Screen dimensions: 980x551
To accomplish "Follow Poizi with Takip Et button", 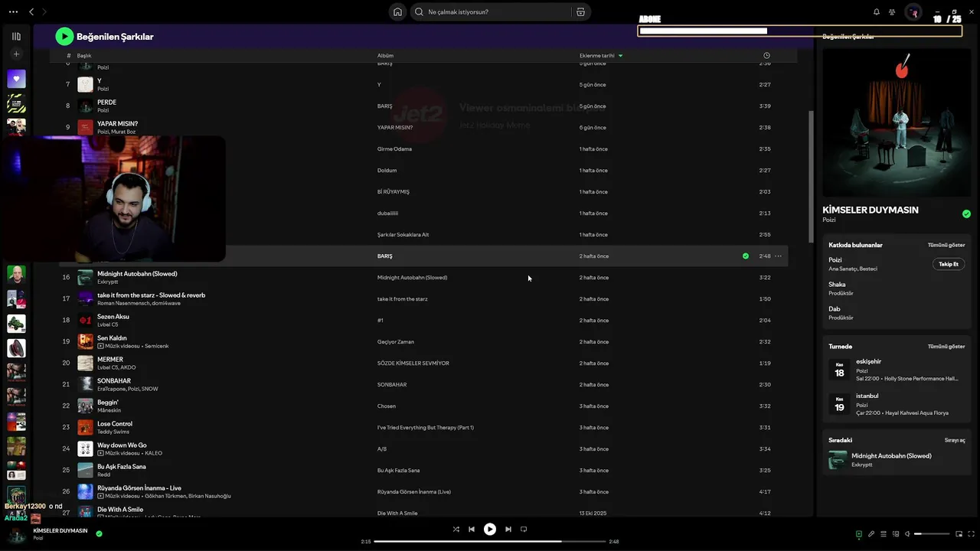I will click(949, 264).
